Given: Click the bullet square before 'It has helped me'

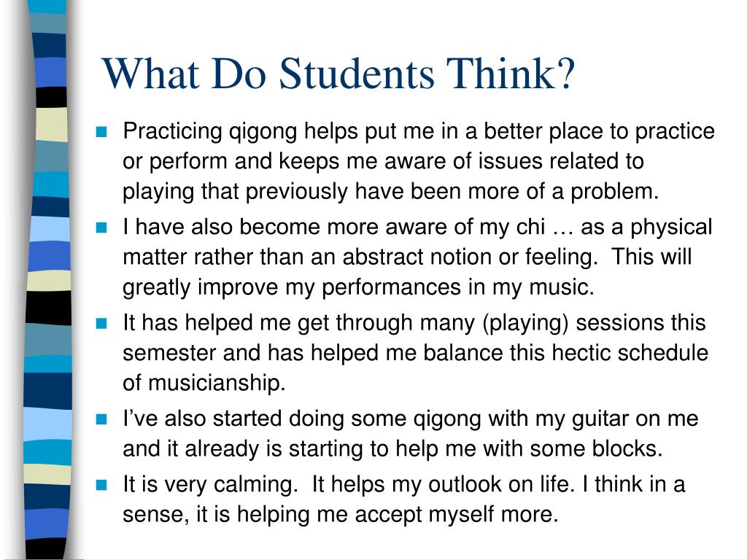Looking at the screenshot, I should [101, 323].
